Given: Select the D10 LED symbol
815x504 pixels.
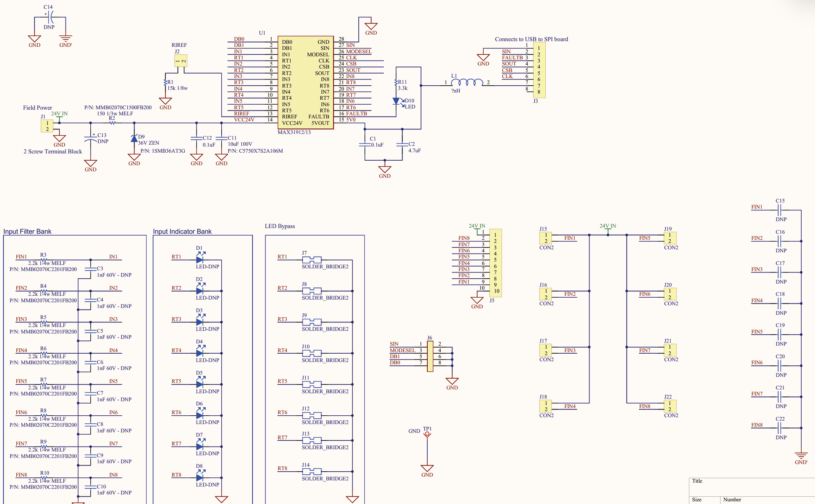Looking at the screenshot, I should [396, 101].
